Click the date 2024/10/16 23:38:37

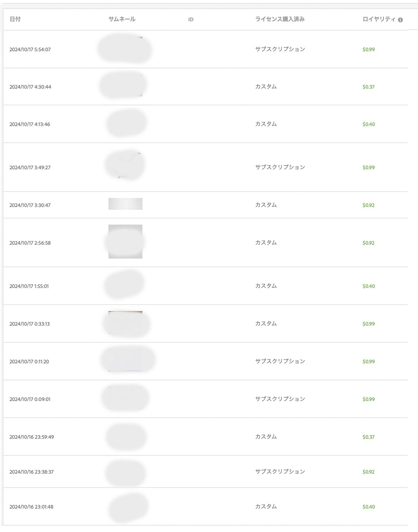(x=31, y=472)
